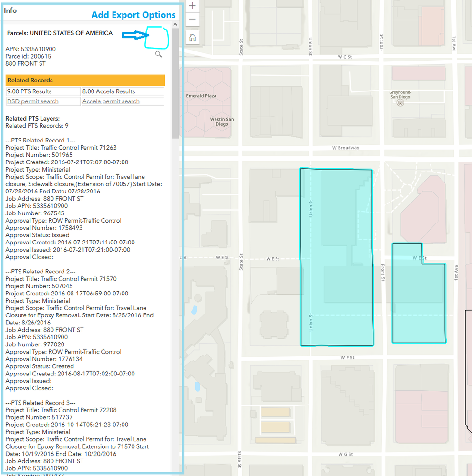Click the Westin San Diego map label

click(222, 122)
